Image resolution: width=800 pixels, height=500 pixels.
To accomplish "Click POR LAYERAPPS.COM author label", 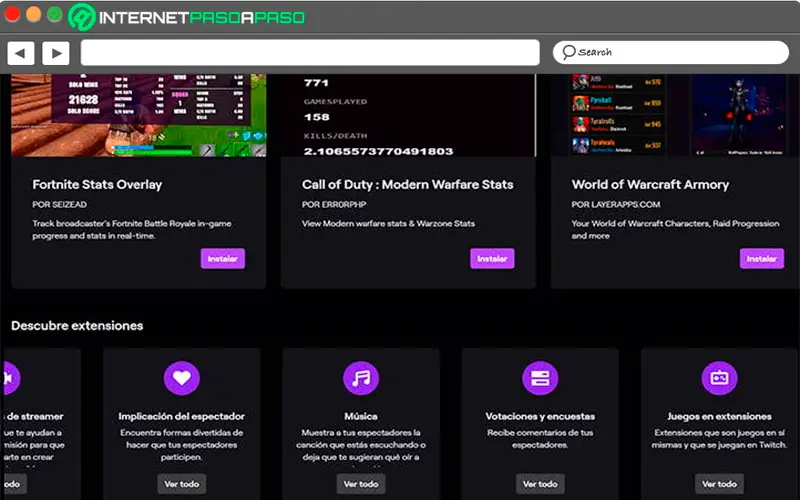I will coord(616,205).
